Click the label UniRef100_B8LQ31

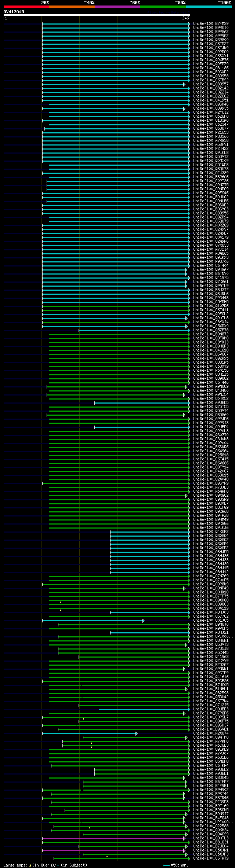pyautogui.click(x=211, y=842)
